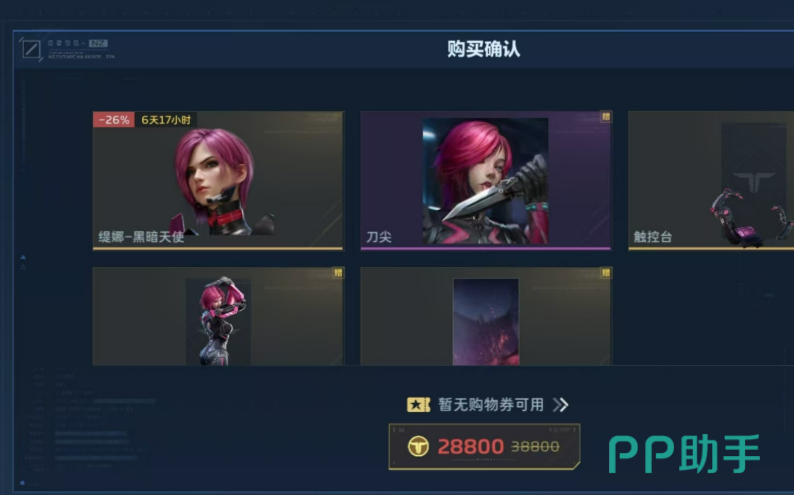The image size is (794, 495).
Task: Click the 6天17小时 countdown label
Action: pyautogui.click(x=166, y=120)
